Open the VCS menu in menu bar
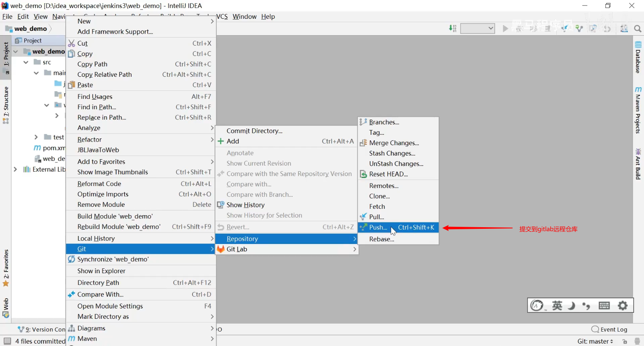This screenshot has width=644, height=346. (x=222, y=16)
